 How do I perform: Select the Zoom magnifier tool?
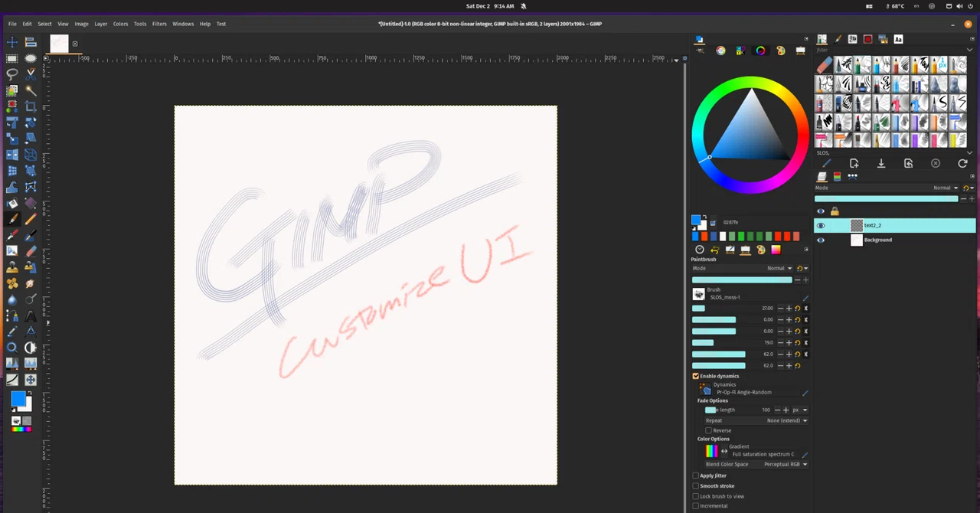pos(12,348)
